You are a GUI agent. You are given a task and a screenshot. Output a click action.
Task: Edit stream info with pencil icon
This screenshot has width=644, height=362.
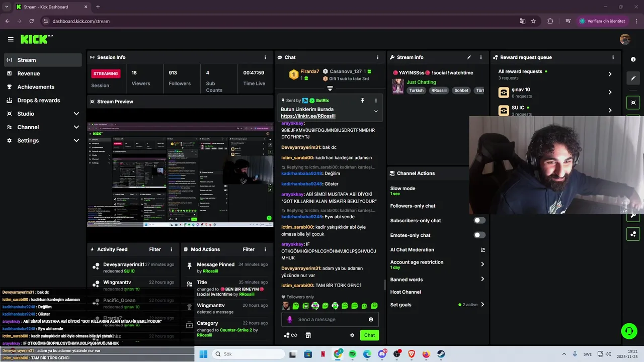coord(469,57)
